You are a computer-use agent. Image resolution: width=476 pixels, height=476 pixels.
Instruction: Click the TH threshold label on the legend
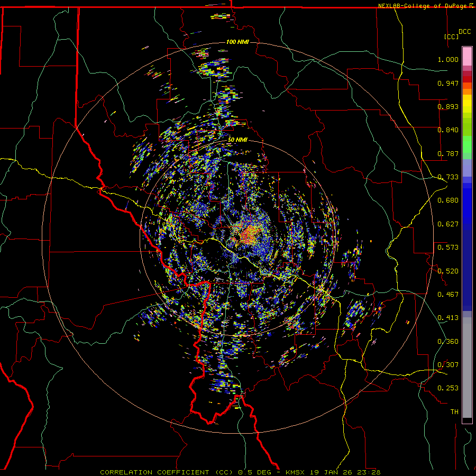coord(454,411)
